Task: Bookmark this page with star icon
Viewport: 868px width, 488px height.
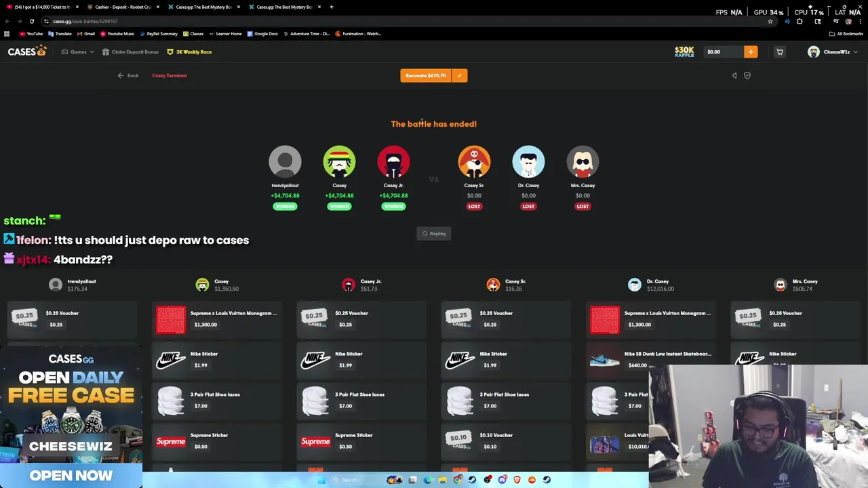Action: 770,22
